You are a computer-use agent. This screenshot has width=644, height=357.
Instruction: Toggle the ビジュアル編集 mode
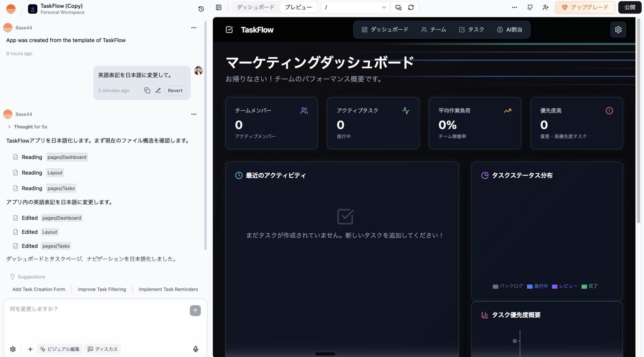60,349
